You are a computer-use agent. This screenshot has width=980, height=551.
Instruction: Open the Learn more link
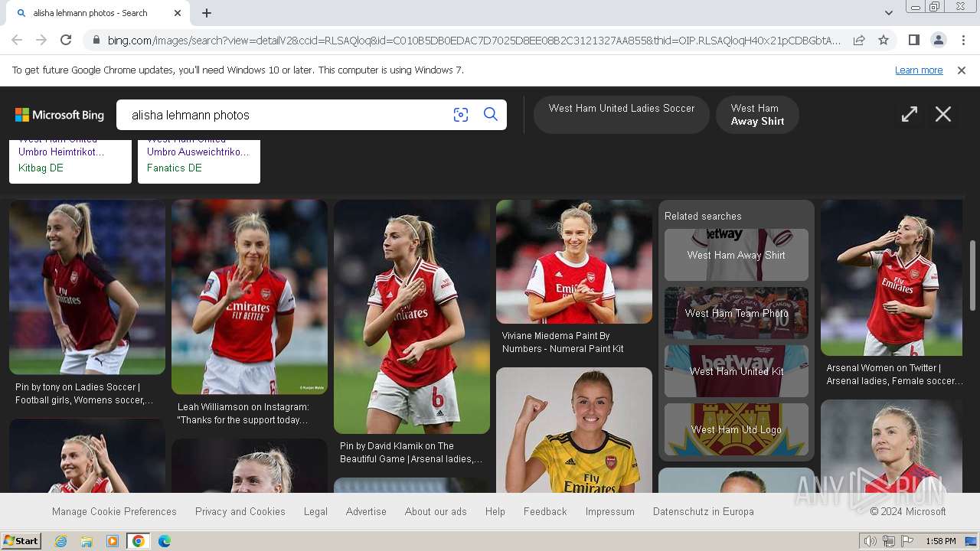coord(919,70)
